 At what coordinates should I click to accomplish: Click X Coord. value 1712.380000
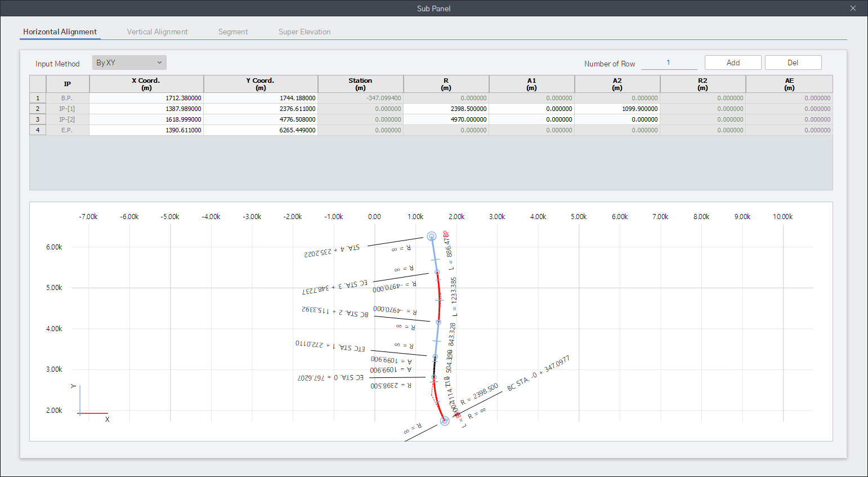coord(146,98)
